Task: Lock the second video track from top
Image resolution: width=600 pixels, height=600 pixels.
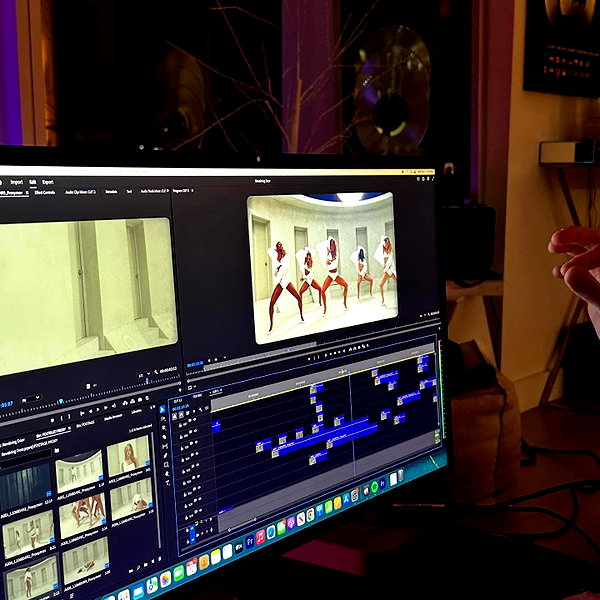Action: (x=181, y=437)
